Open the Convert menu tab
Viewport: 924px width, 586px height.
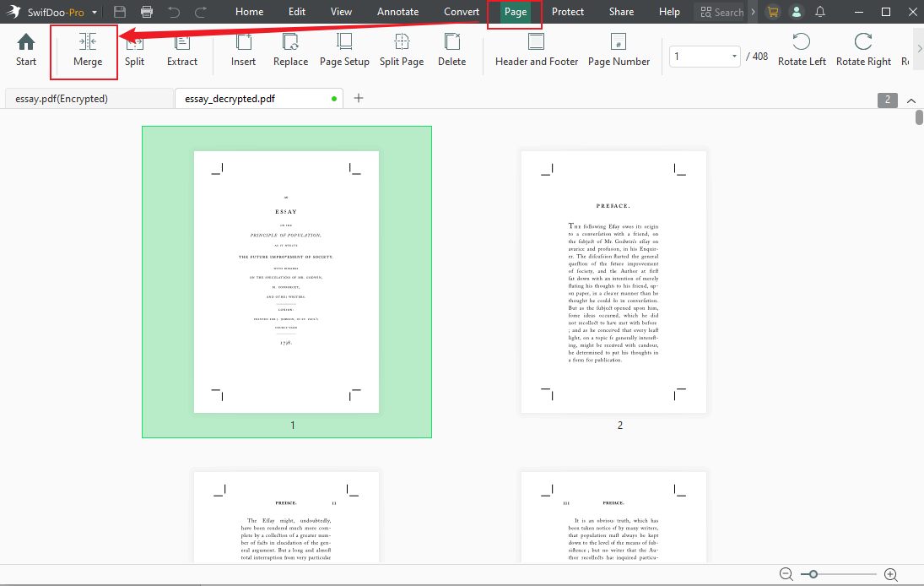point(462,12)
